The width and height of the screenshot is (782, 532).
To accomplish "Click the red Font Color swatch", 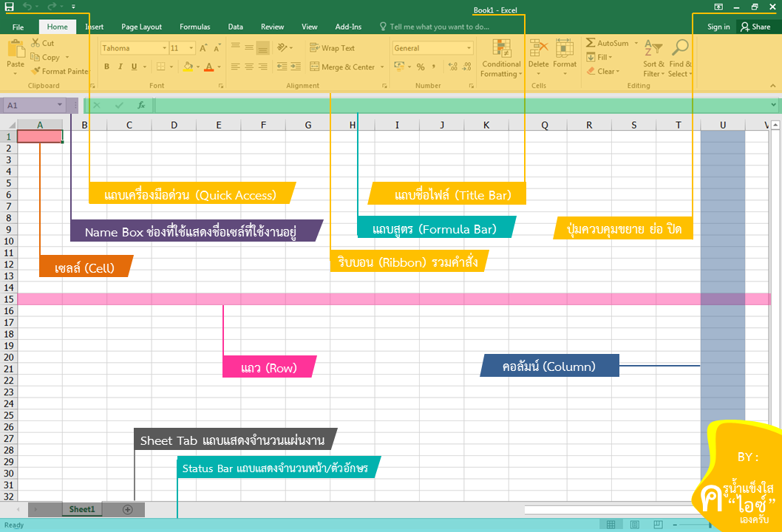I will 208,67.
